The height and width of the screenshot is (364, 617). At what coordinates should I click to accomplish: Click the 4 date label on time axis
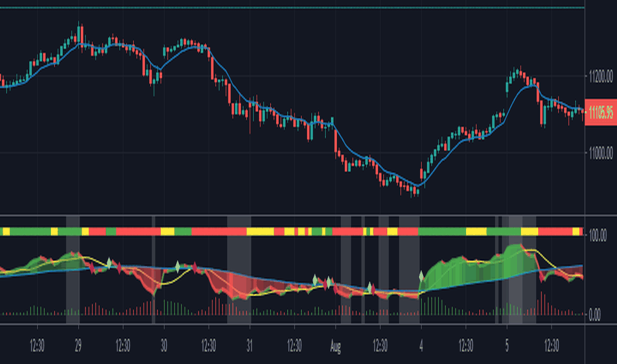421,346
